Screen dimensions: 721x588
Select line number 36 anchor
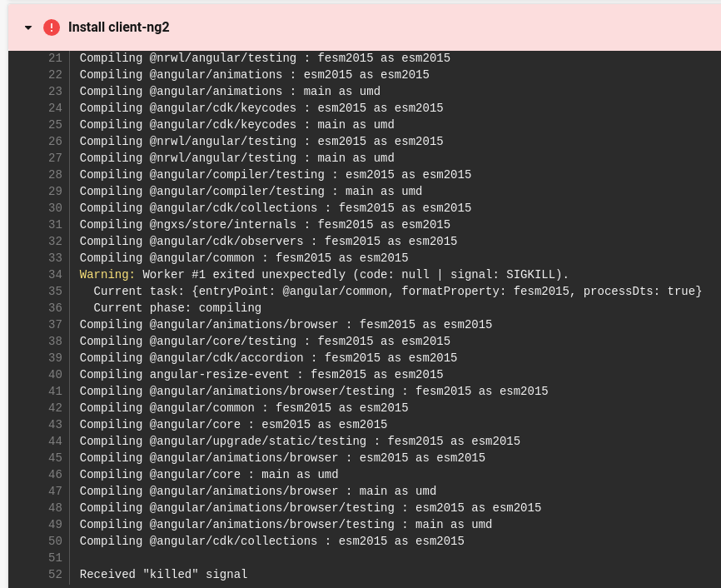coord(55,308)
